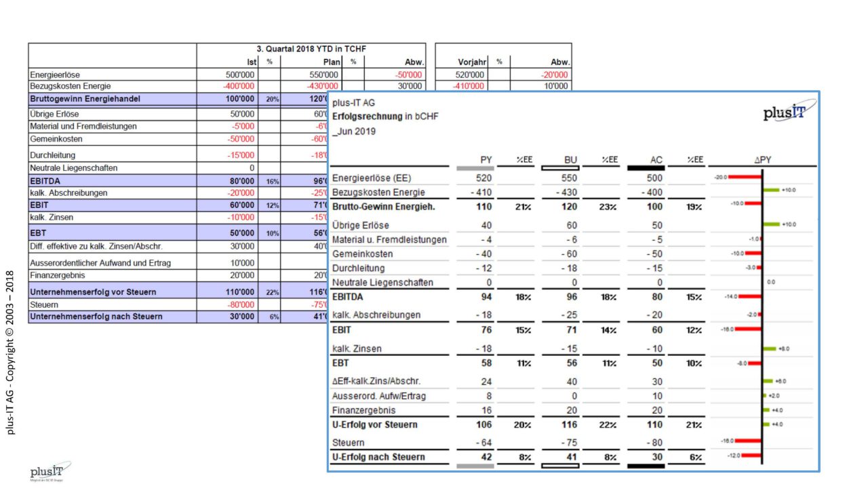
Task: Click the green +8.0 bar in kalk. Zinsen row
Action: click(x=769, y=348)
